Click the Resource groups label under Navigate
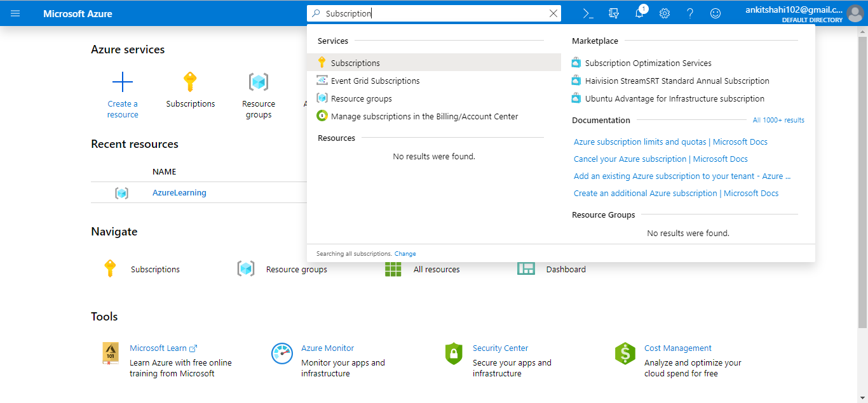Screen dimensions: 868x403 pos(297,270)
